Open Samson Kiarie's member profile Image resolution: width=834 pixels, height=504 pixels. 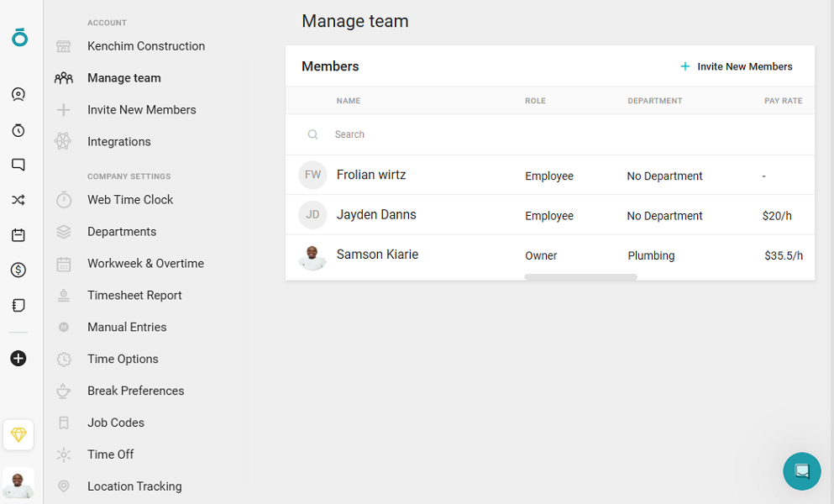(x=377, y=254)
